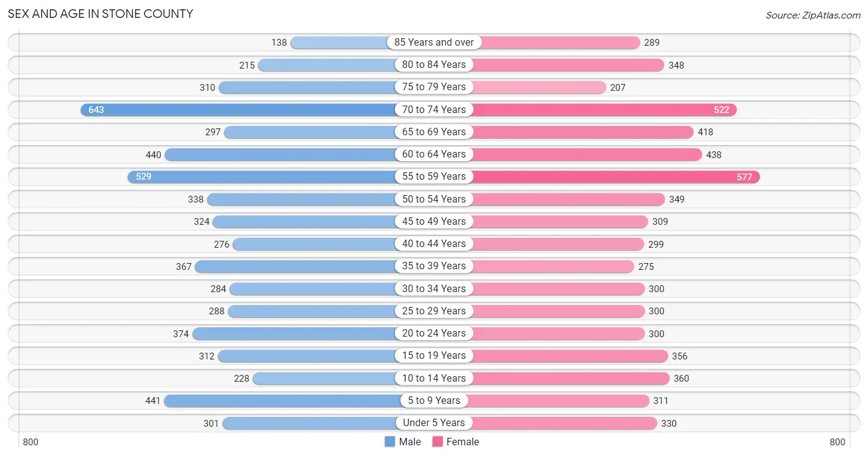
Task: Select the 55 to 59 Years female bar
Action: pyautogui.click(x=597, y=177)
